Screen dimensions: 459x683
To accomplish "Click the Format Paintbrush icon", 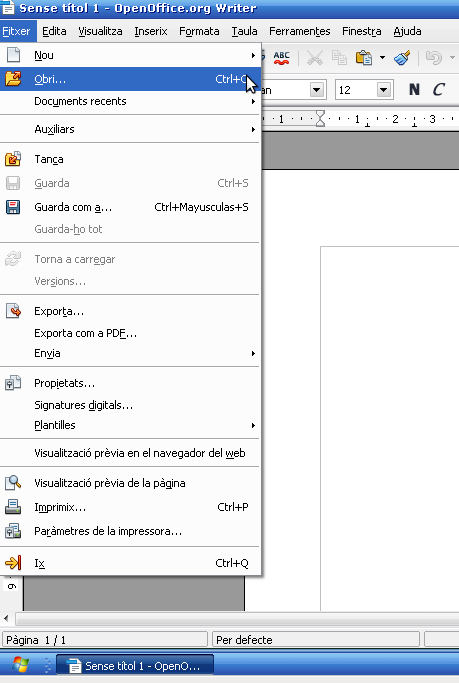I will click(402, 57).
